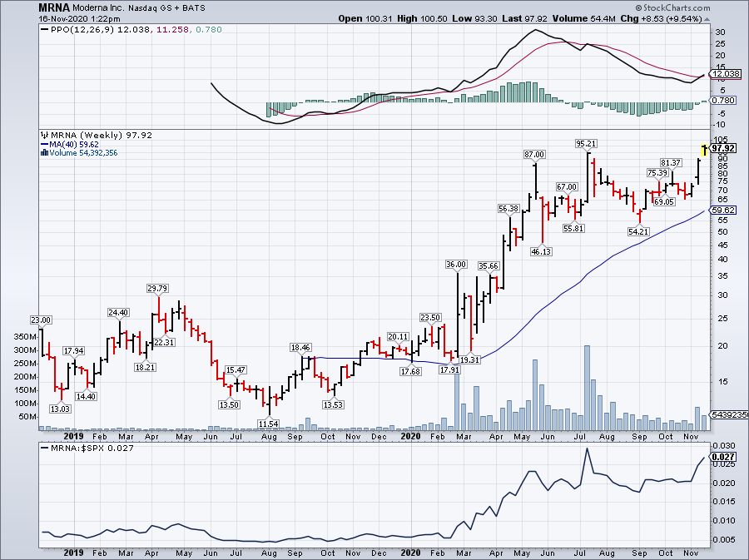Click the Open 100.31 header value
Viewport: 749px width, 560px height.
pos(365,18)
